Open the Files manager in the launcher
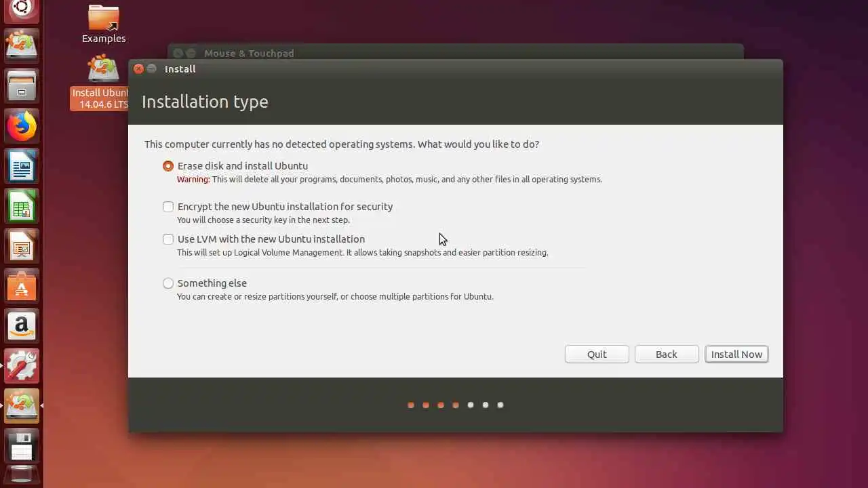The image size is (868, 488). (22, 86)
